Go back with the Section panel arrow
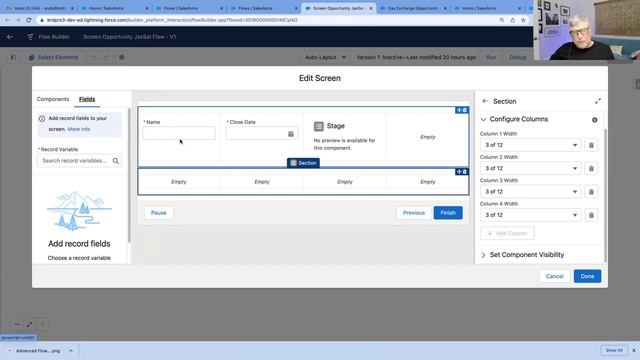The image size is (640, 360). point(485,101)
